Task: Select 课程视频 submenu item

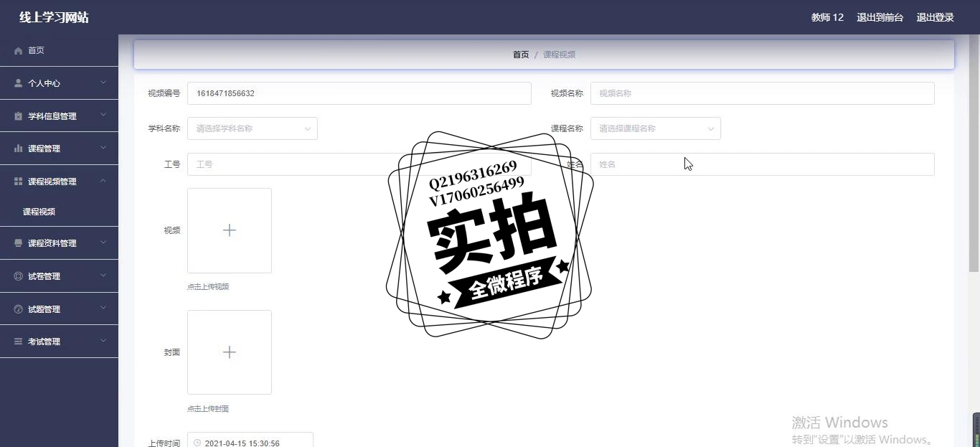Action: click(x=59, y=212)
